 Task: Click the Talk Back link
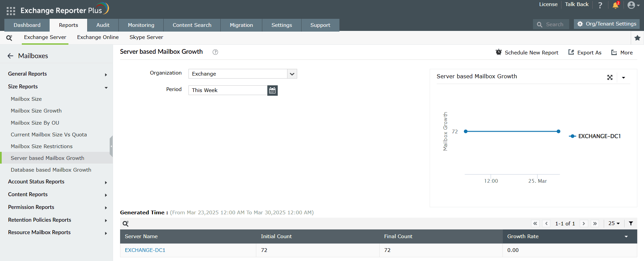(577, 4)
